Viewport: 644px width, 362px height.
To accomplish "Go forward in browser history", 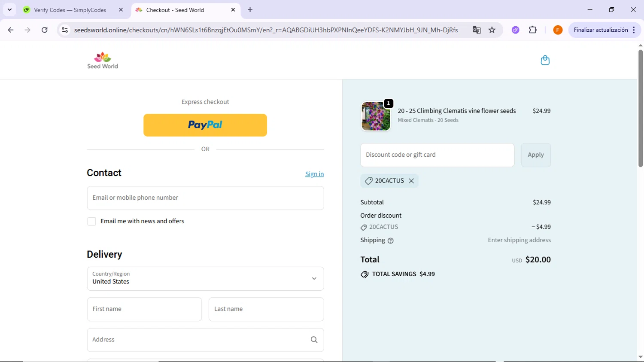I will tap(27, 30).
